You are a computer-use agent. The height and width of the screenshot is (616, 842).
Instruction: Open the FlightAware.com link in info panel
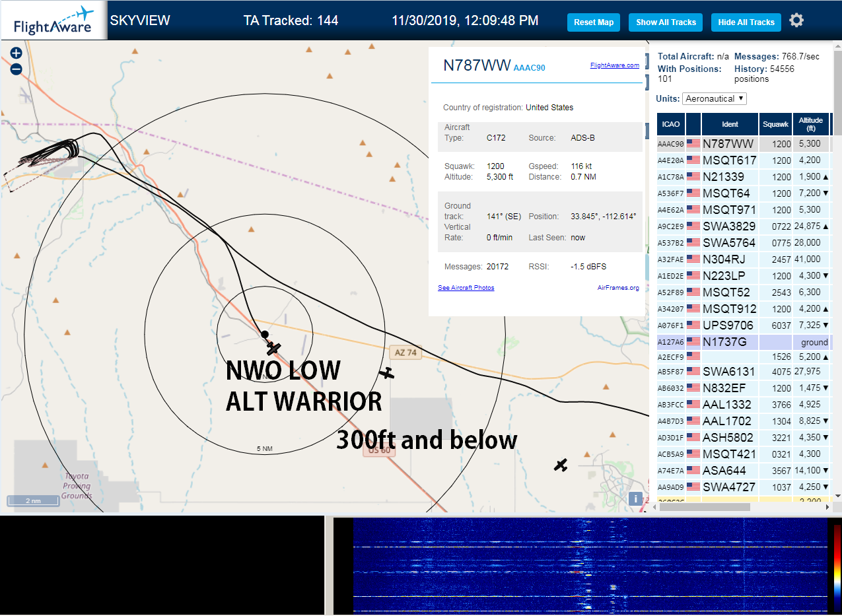[x=614, y=65]
